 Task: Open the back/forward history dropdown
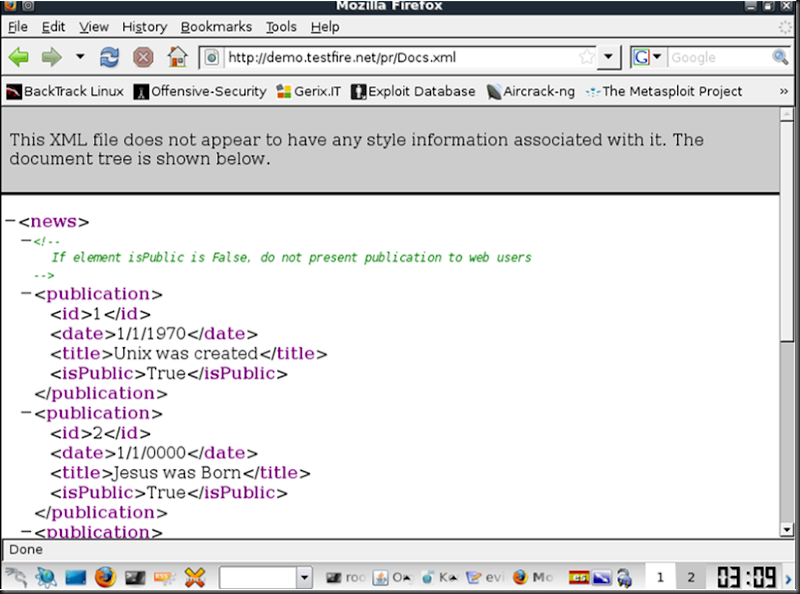pos(80,56)
